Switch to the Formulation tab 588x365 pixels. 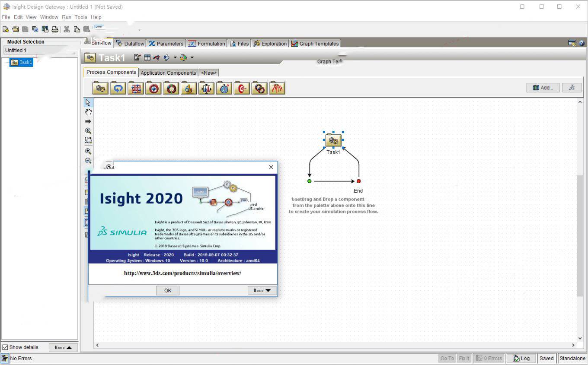[207, 44]
